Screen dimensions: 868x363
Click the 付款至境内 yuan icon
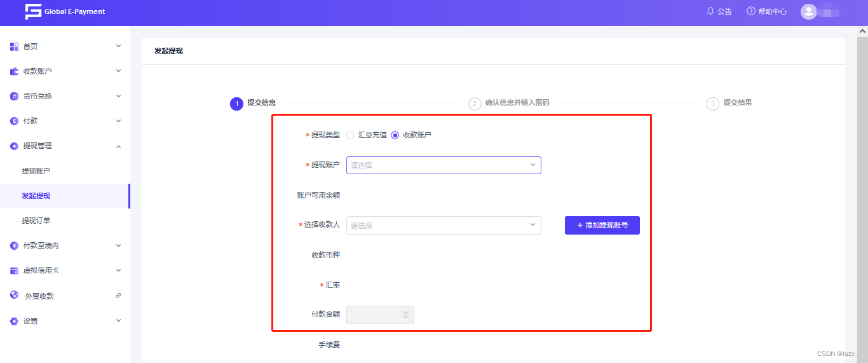pyautogui.click(x=14, y=245)
